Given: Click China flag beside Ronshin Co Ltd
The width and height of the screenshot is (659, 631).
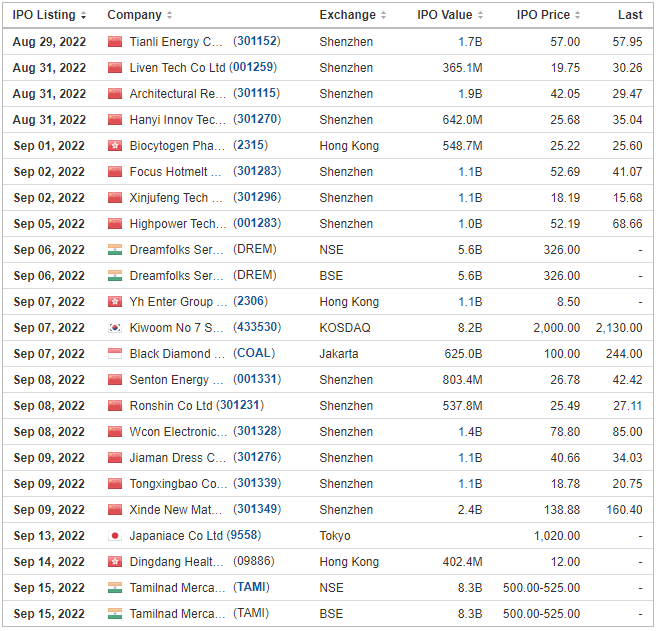Looking at the screenshot, I should coord(115,406).
